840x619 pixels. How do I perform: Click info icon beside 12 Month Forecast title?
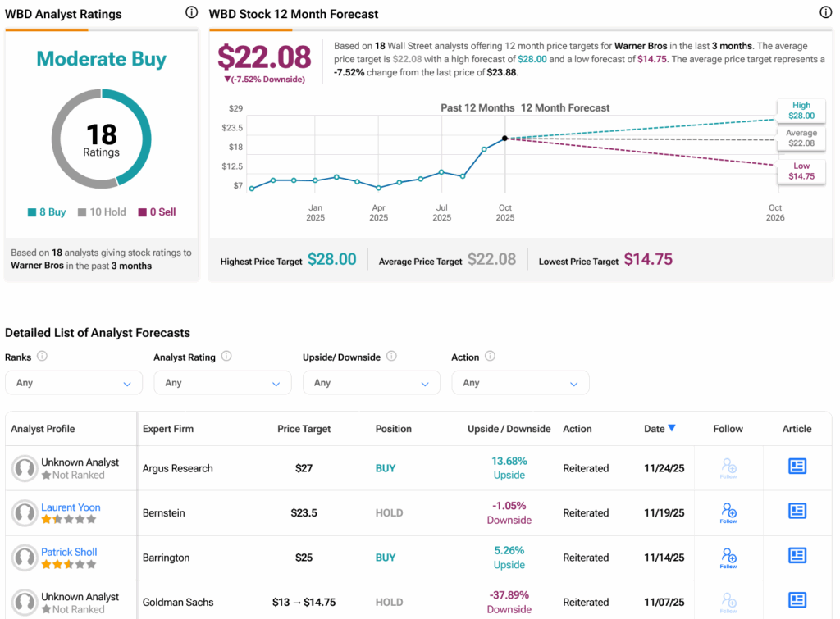click(x=825, y=13)
